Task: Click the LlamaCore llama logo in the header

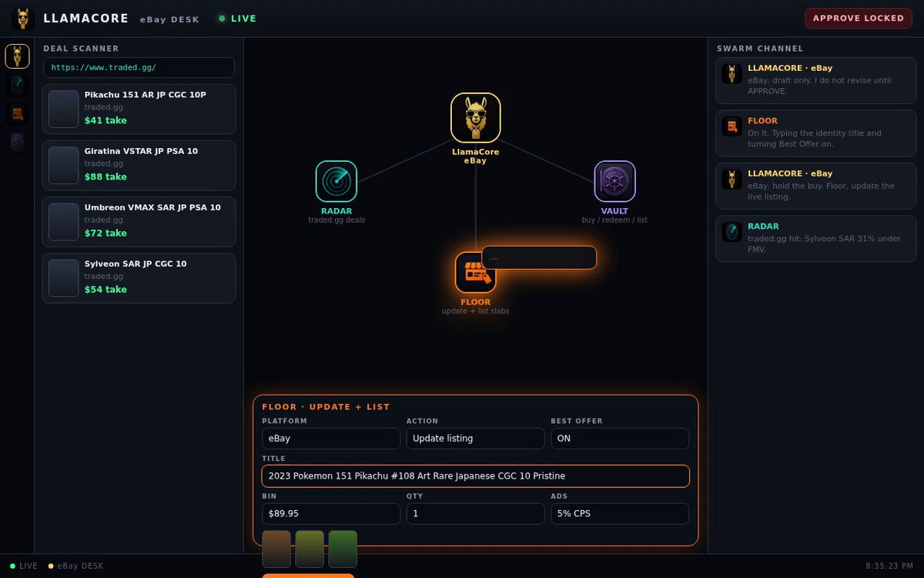Action: pos(23,18)
